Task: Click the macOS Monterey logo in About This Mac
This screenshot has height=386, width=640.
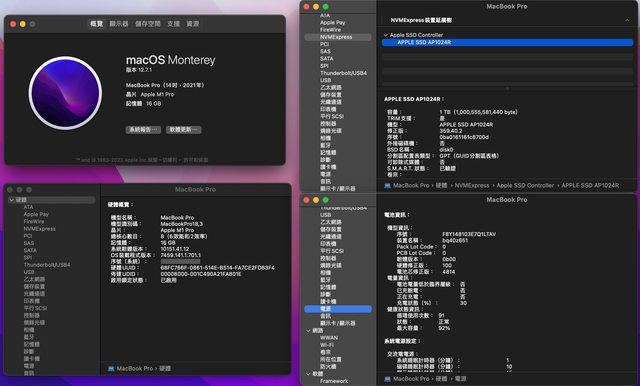Action: point(65,93)
